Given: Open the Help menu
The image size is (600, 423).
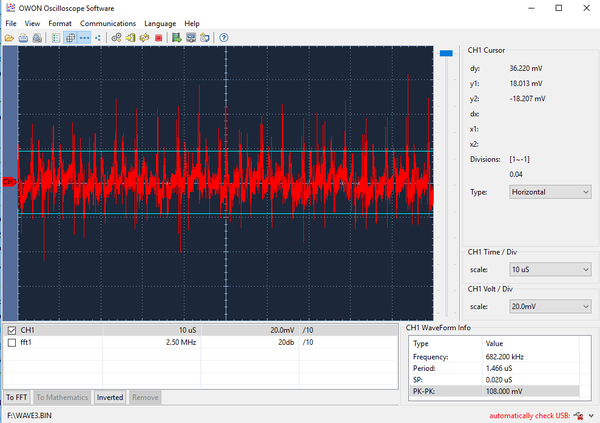Looking at the screenshot, I should tap(192, 23).
